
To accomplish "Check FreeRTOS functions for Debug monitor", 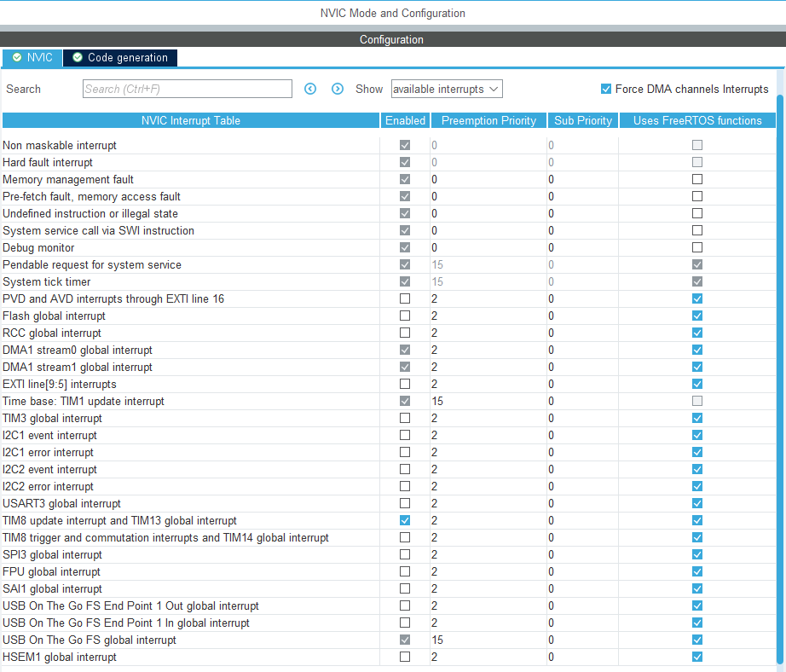I will click(697, 247).
